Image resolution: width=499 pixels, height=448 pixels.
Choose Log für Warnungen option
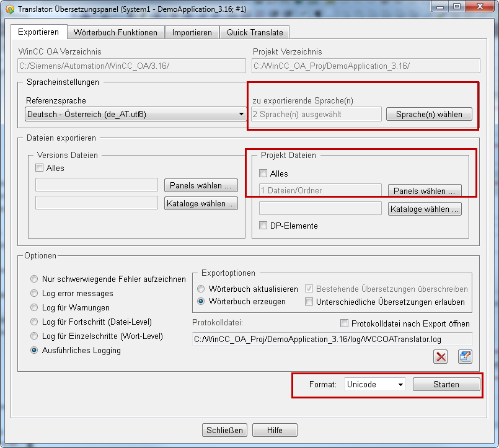34,307
